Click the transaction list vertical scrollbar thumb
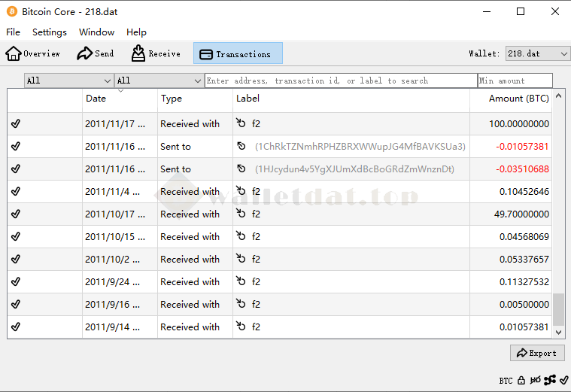Viewport: 571px width, 392px height. [558, 307]
